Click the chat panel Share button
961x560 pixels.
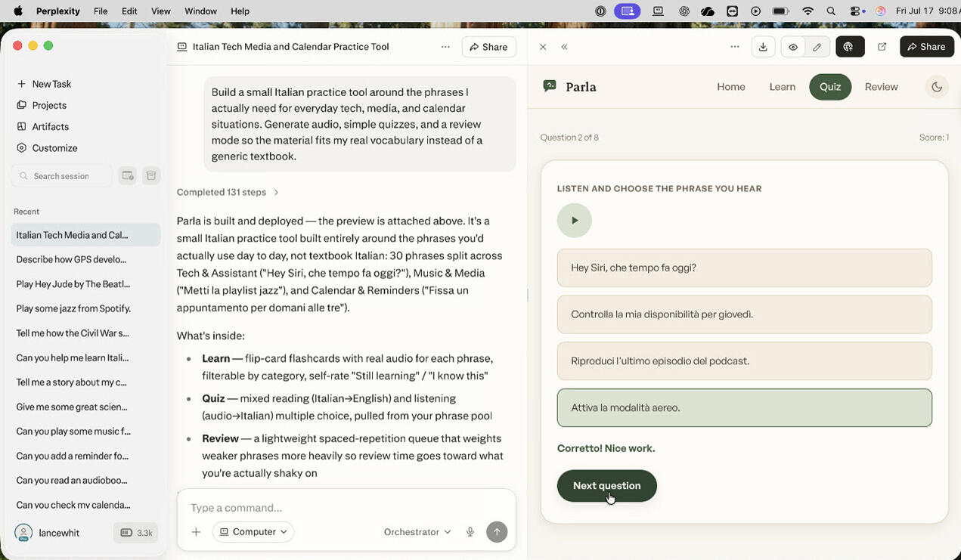pos(488,47)
